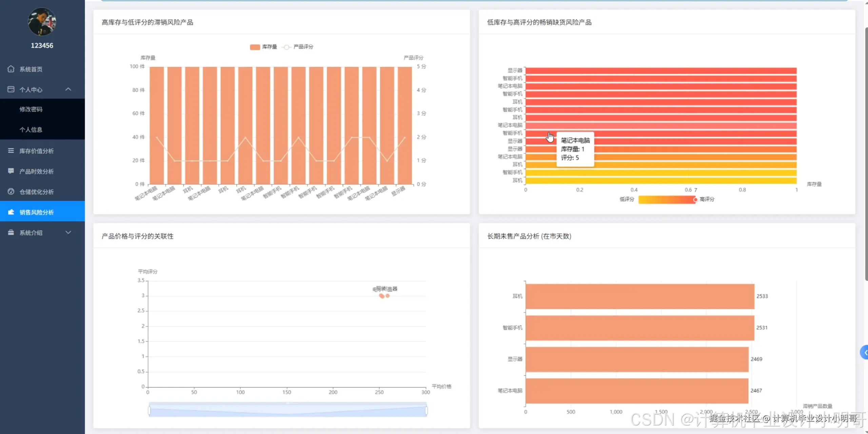Click the username 123456
This screenshot has width=868, height=434.
42,45
